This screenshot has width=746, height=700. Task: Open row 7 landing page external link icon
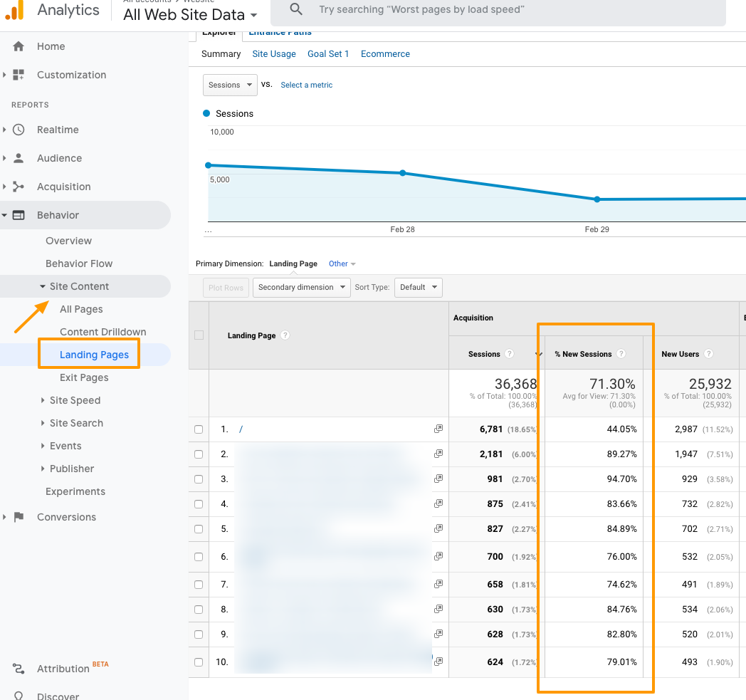[438, 584]
